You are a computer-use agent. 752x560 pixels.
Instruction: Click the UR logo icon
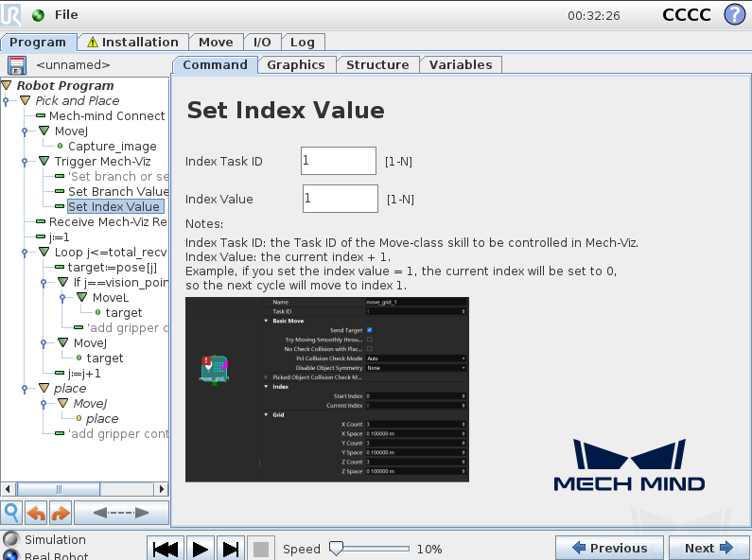(10, 14)
